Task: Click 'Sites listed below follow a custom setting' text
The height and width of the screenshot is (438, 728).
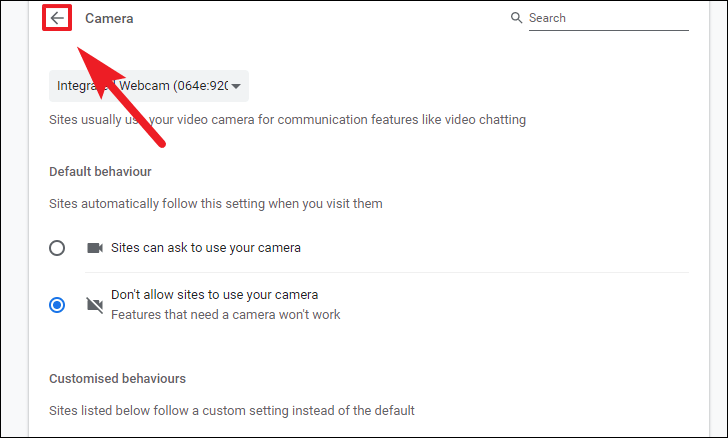Action: (x=232, y=411)
